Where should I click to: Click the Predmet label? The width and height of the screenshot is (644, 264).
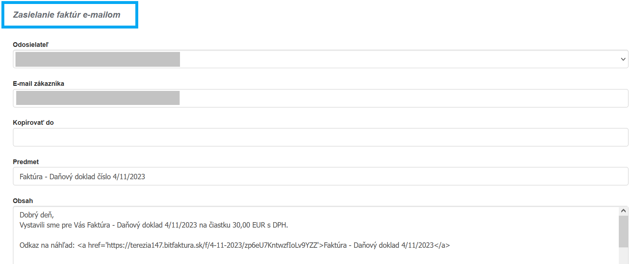(x=26, y=162)
